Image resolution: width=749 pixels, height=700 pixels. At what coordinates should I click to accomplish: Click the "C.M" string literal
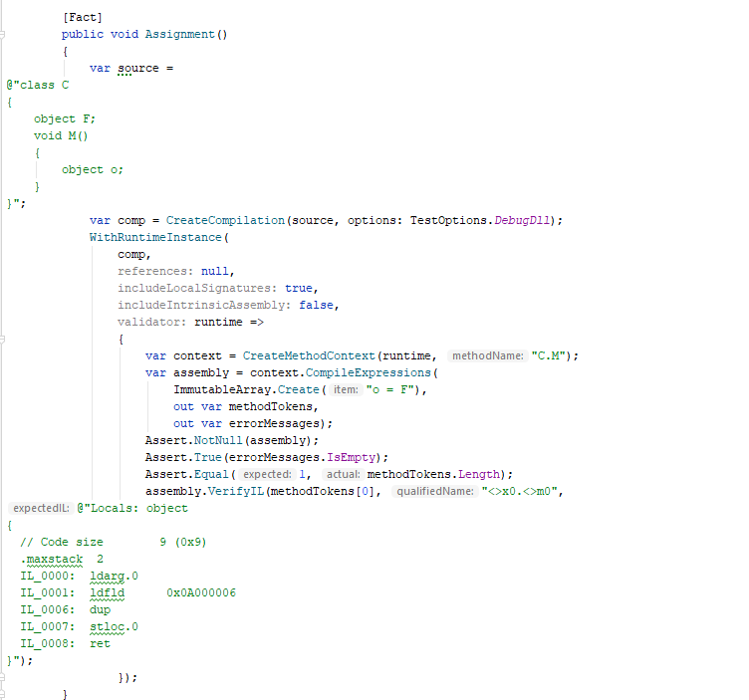[x=549, y=356]
